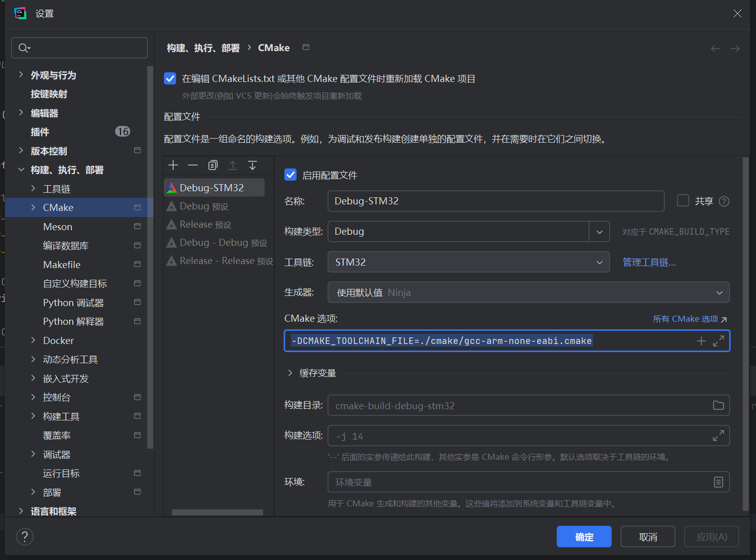This screenshot has width=756, height=560.
Task: Click the project icon beside Makefile
Action: pyautogui.click(x=137, y=264)
